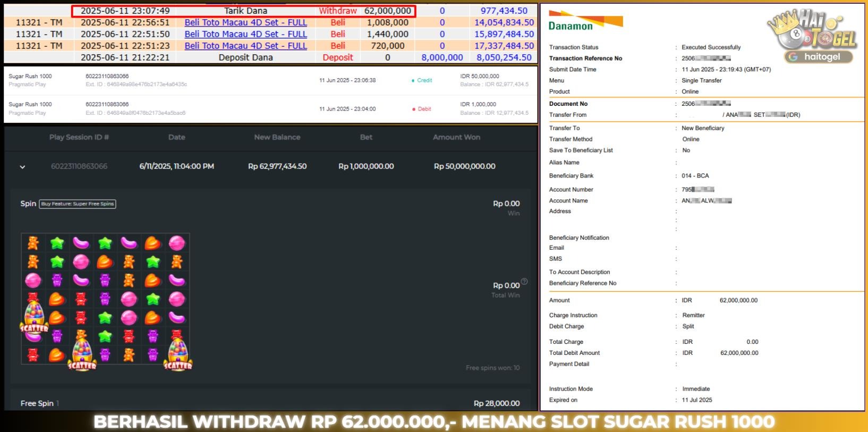Click the Submit Date Time value 23:19:43

pos(726,70)
